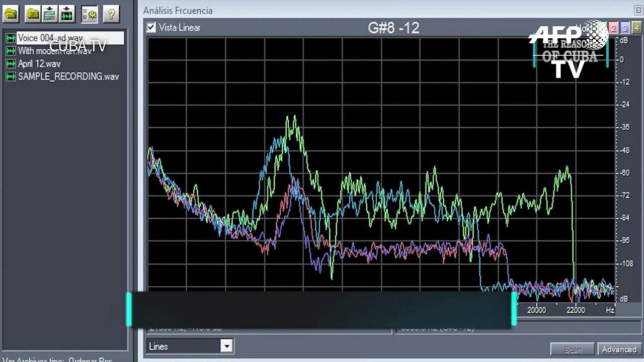Image resolution: width=644 pixels, height=362 pixels.
Task: Click waveform icon beside With modern fan.wav
Action: tap(11, 51)
